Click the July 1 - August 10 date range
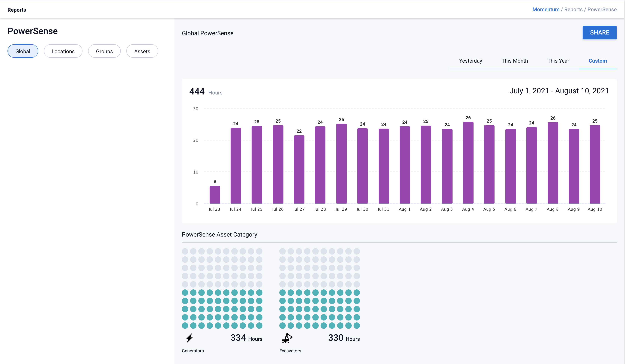The image size is (625, 364). (559, 91)
